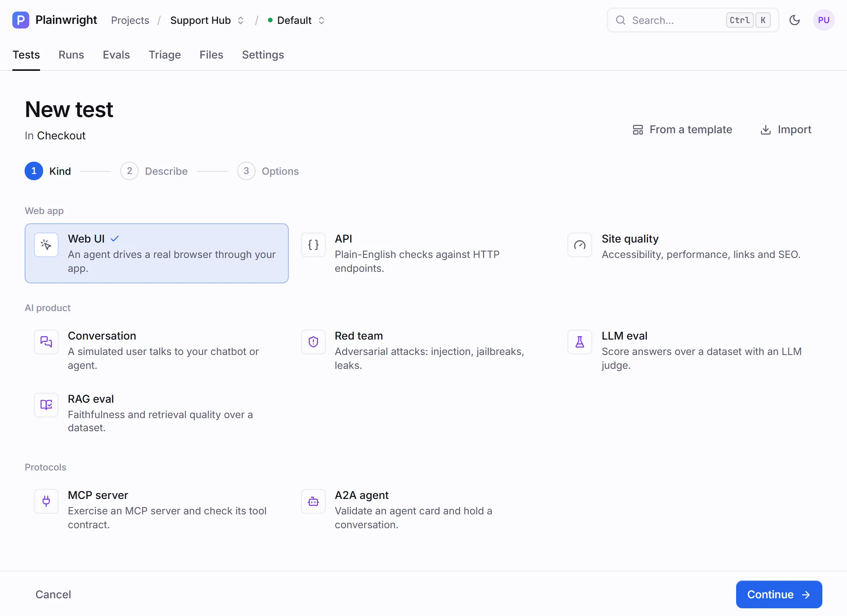
Task: Click the Web UI cursor icon
Action: (x=46, y=245)
